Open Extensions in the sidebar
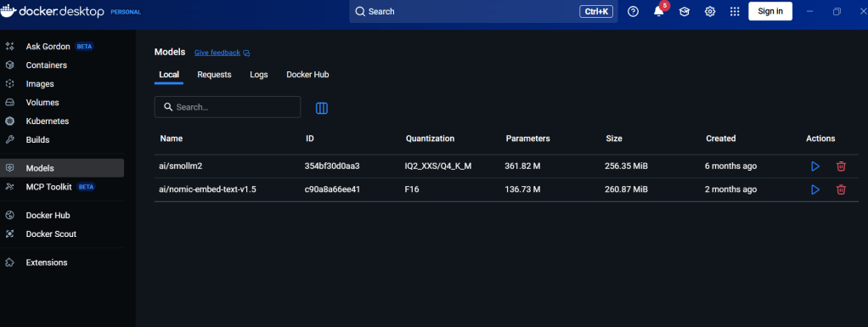The width and height of the screenshot is (868, 327). (47, 262)
